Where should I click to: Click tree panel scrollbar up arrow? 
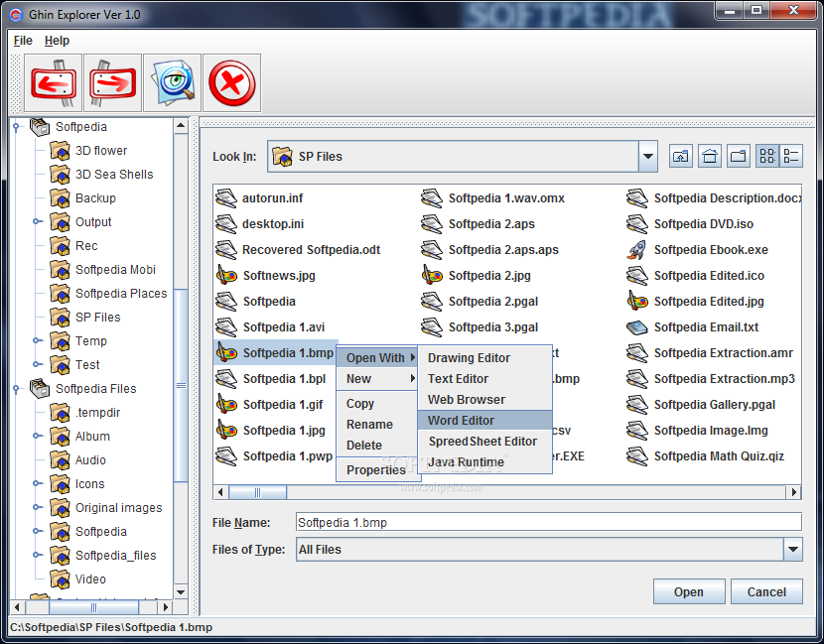181,126
